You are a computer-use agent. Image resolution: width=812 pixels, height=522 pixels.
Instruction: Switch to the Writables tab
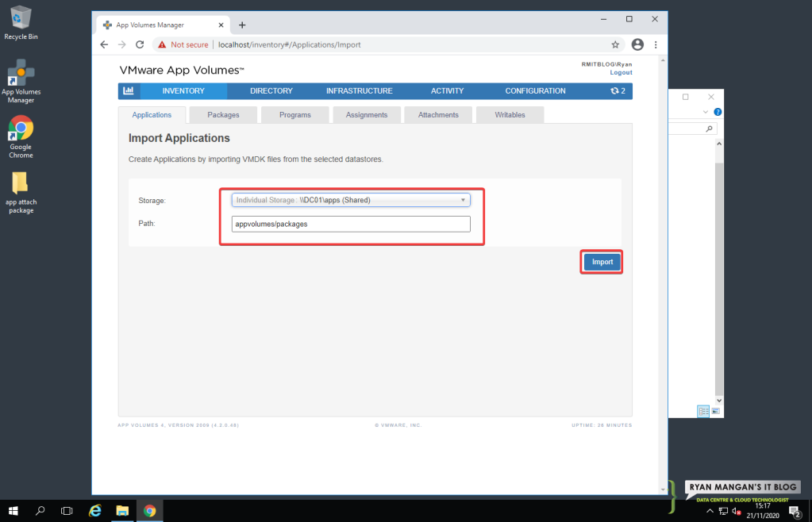point(510,115)
